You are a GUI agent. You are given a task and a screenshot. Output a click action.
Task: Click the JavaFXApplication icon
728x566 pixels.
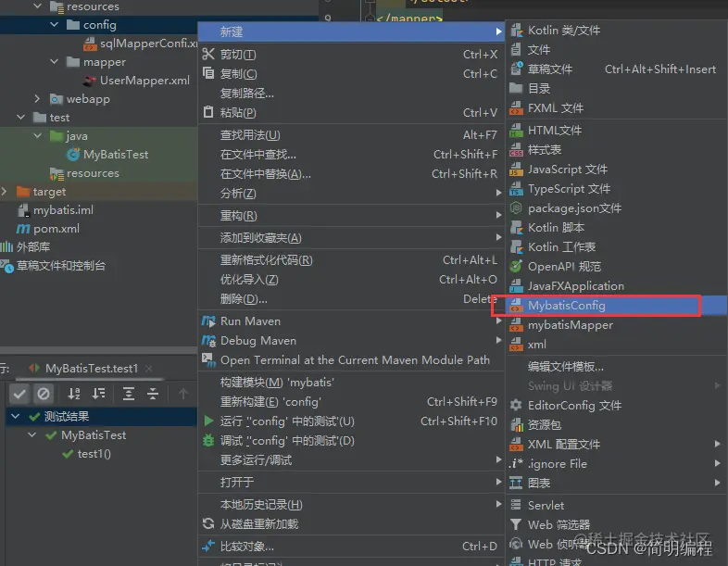[516, 286]
